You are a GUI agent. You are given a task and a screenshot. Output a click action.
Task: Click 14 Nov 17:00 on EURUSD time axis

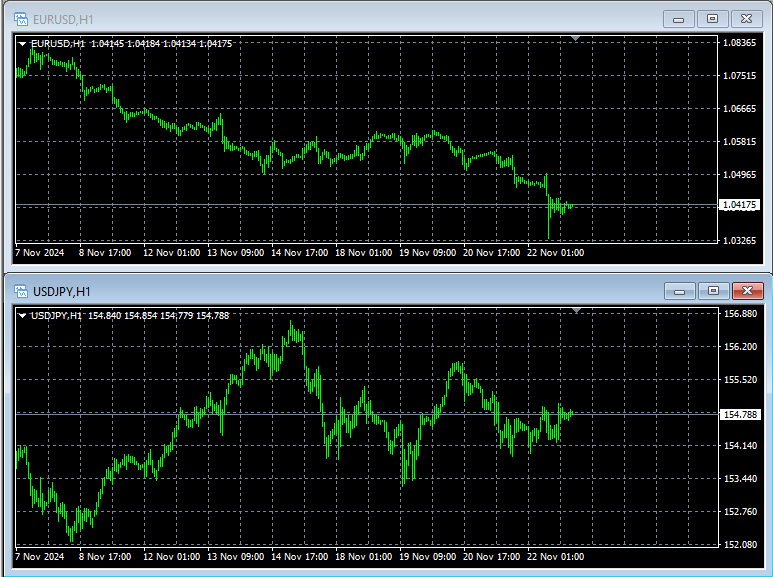(x=300, y=253)
